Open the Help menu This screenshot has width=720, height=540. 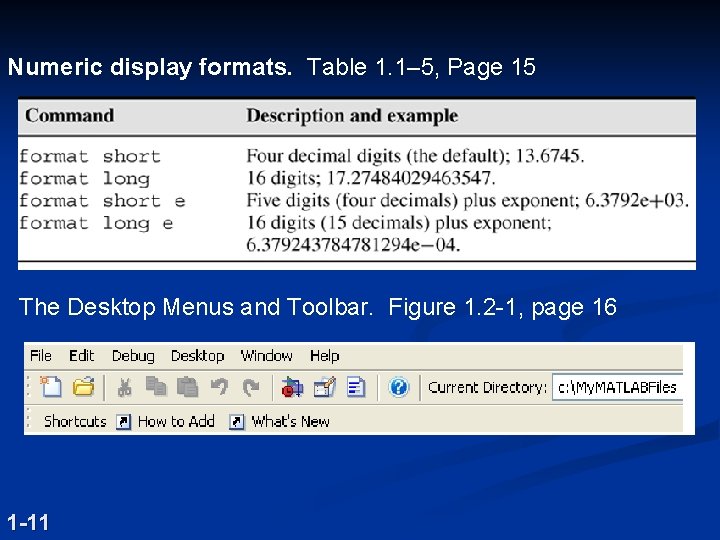pos(325,356)
